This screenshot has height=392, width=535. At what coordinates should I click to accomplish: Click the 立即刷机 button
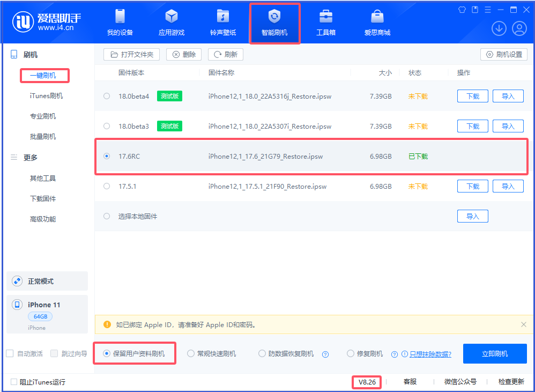pos(494,353)
